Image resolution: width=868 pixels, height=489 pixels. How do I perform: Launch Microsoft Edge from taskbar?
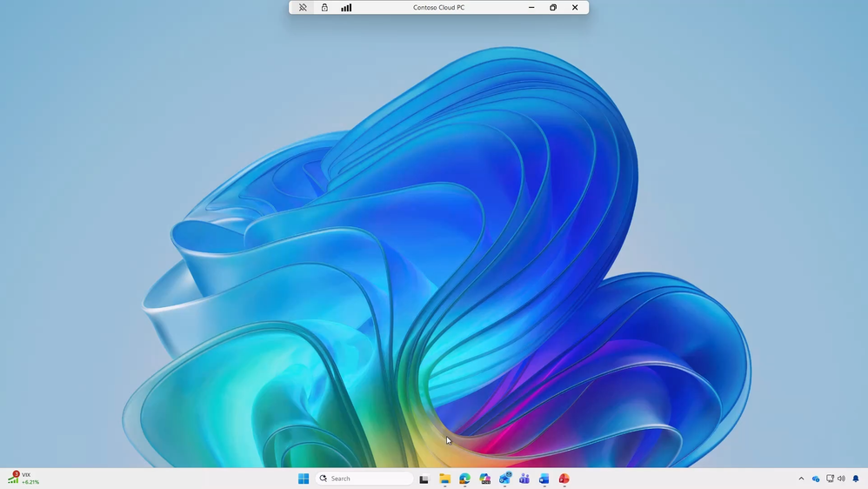[464, 479]
